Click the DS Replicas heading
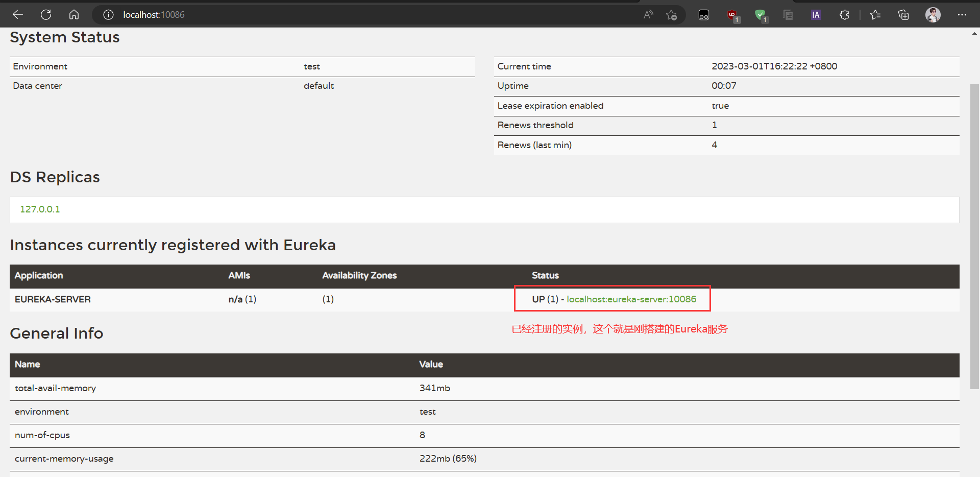 point(55,177)
